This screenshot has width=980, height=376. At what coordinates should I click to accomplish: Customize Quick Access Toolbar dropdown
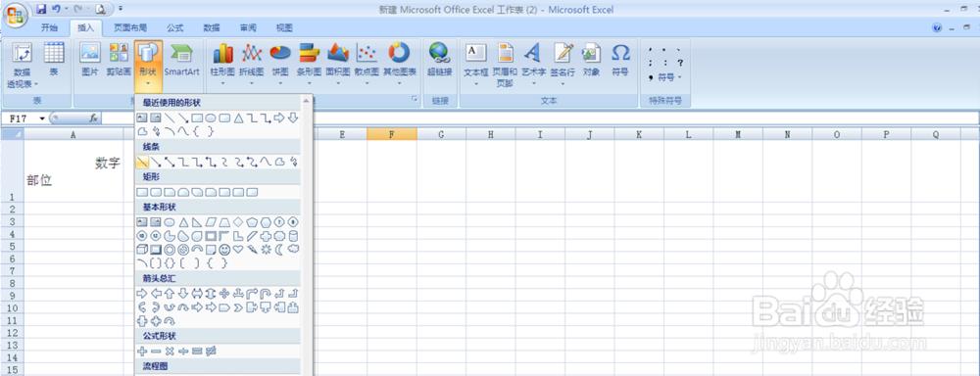coord(120,10)
